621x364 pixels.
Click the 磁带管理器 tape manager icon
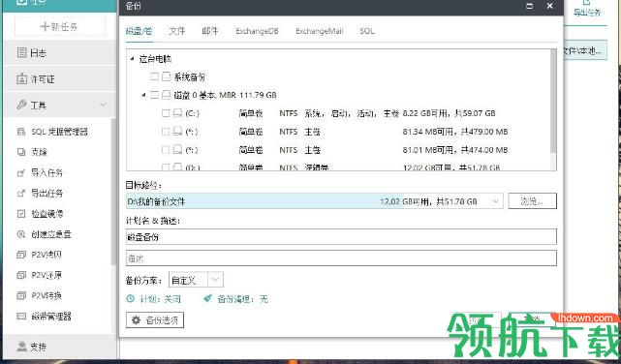(21, 317)
